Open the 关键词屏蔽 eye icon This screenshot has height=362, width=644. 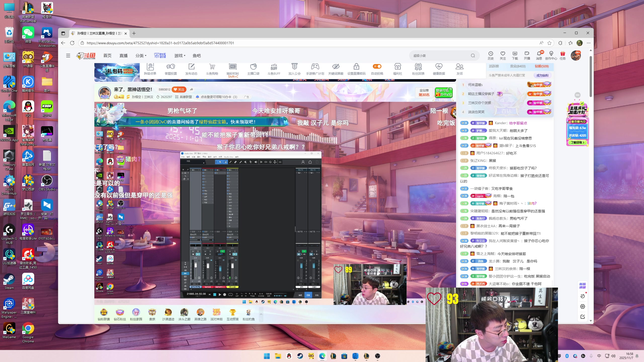pyautogui.click(x=336, y=67)
